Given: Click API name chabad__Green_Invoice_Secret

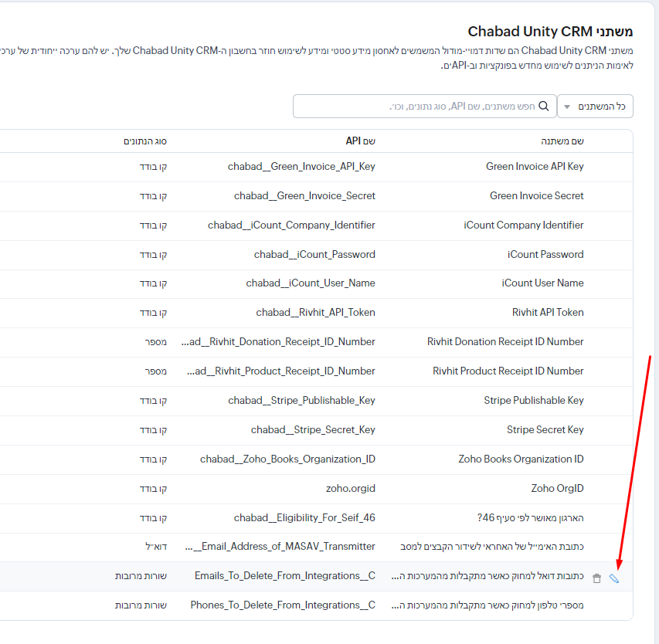Looking at the screenshot, I should [304, 196].
